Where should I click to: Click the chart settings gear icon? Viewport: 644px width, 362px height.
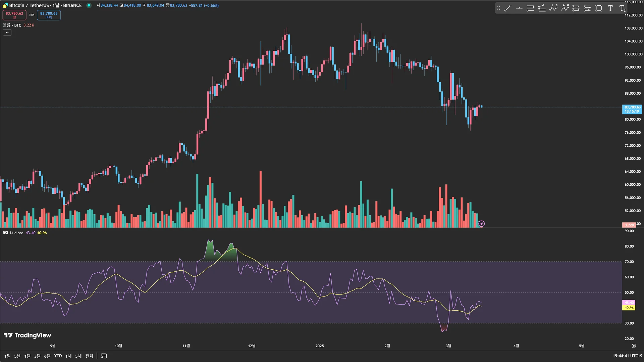point(634,346)
